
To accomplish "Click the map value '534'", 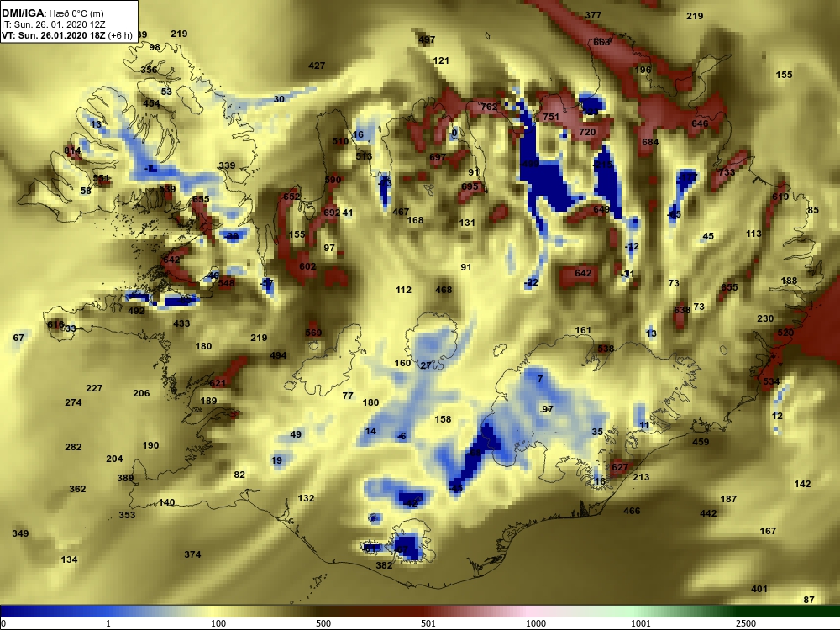I will pos(771,381).
